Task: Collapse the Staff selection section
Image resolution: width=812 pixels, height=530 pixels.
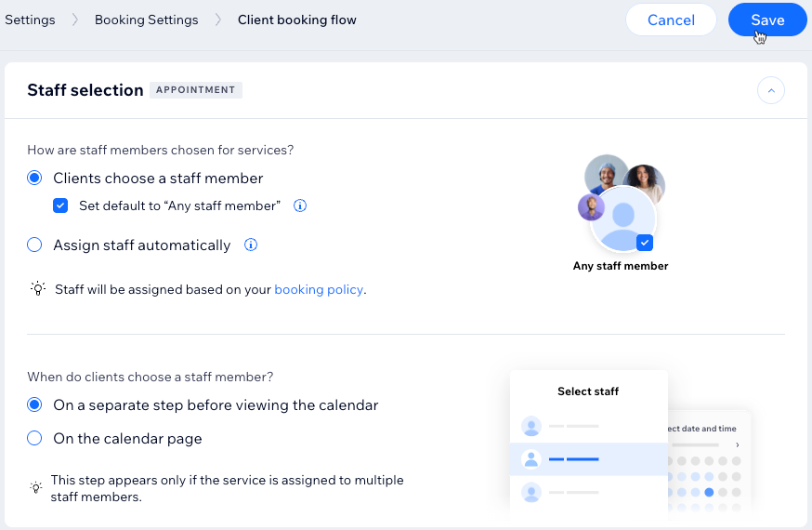Action: pos(771,90)
